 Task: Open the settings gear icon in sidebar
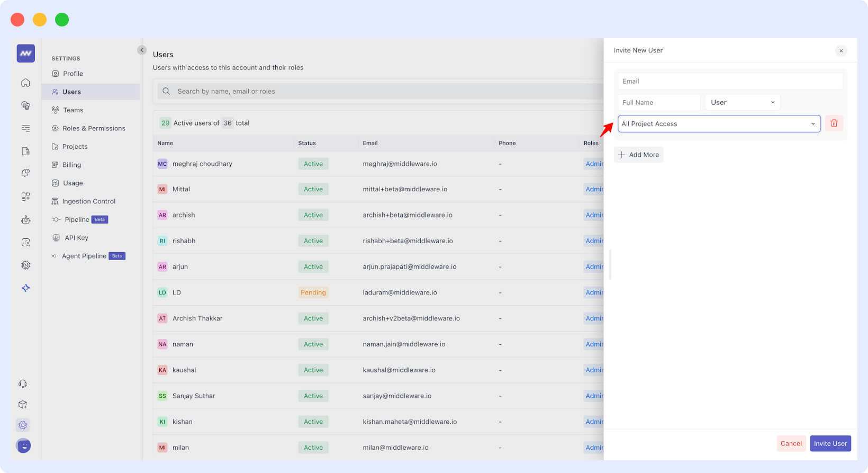coord(23,425)
